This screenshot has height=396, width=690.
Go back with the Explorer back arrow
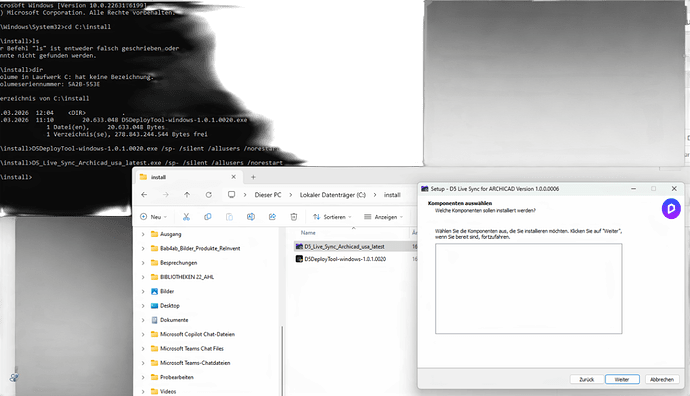coord(144,194)
